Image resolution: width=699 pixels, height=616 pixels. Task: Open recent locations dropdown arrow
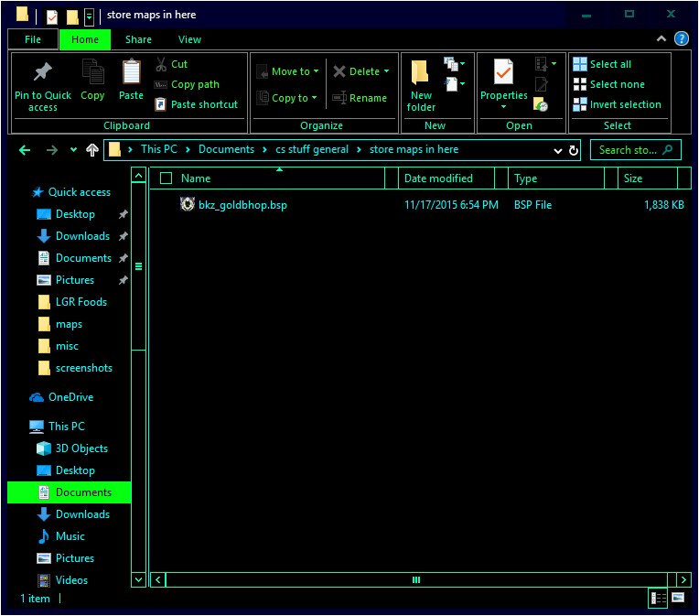73,150
